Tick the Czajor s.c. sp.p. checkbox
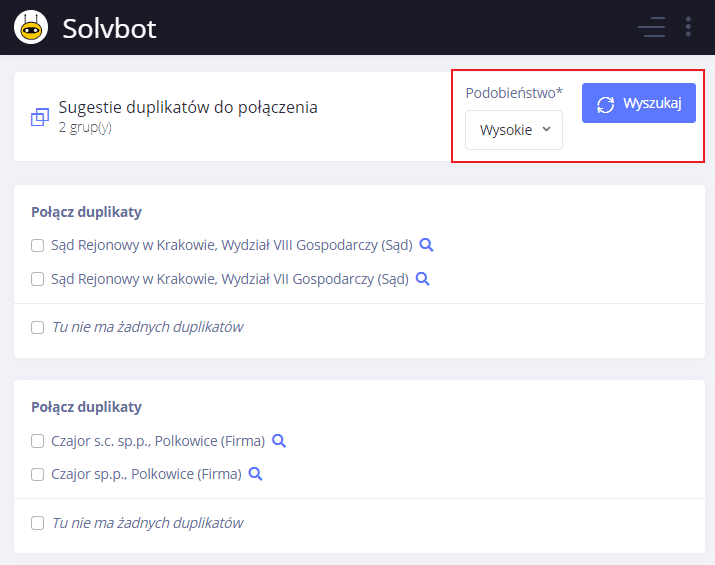Screen dimensions: 715x565 point(37,441)
